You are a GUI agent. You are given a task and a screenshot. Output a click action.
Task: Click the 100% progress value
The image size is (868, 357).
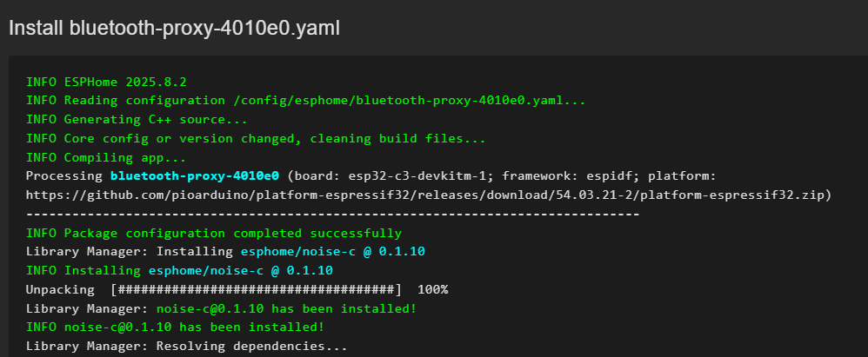432,289
